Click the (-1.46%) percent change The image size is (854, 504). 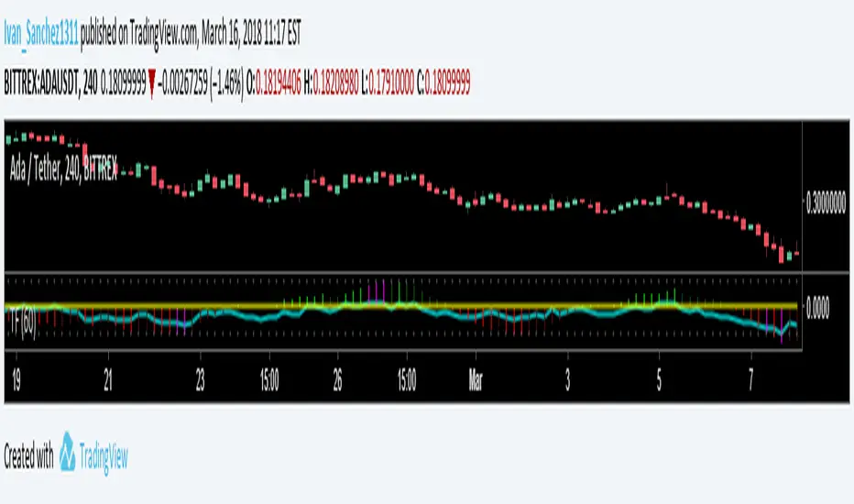tap(226, 83)
